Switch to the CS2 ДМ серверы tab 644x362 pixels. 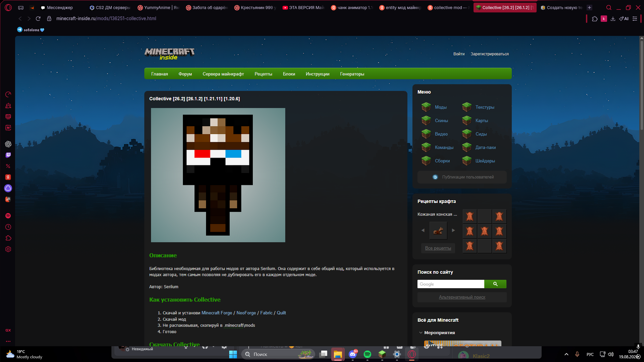[110, 7]
